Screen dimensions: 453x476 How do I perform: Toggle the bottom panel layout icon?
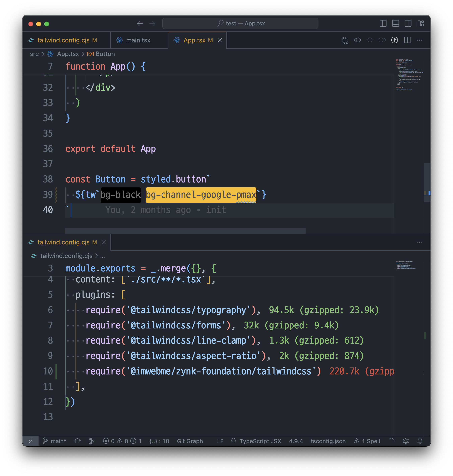click(x=396, y=23)
